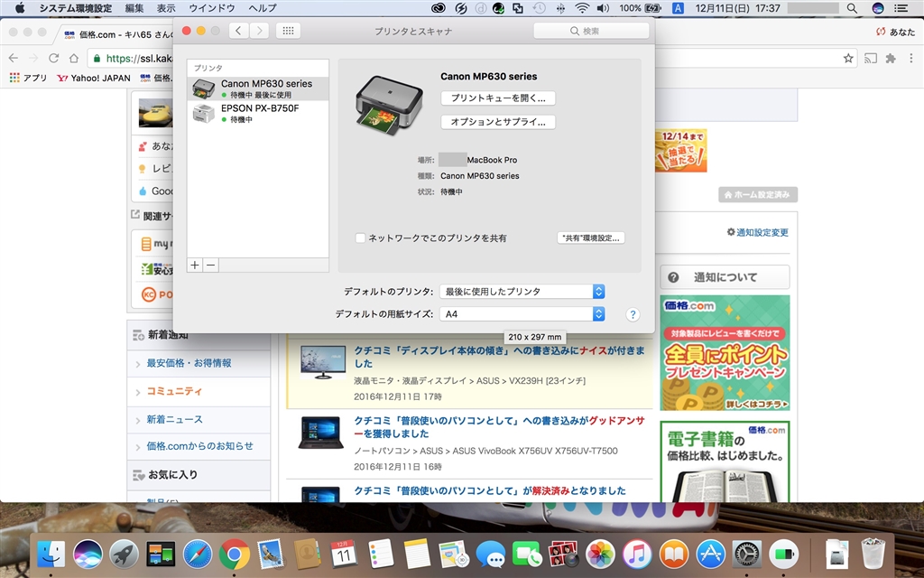The height and width of the screenshot is (578, 924).
Task: Click the search field in Printers window
Action: [591, 31]
